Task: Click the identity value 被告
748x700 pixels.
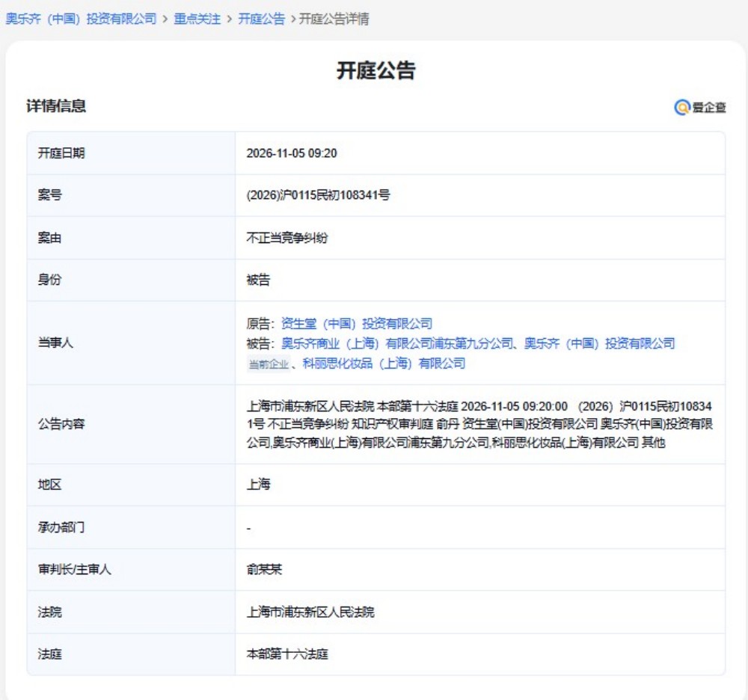Action: 258,280
